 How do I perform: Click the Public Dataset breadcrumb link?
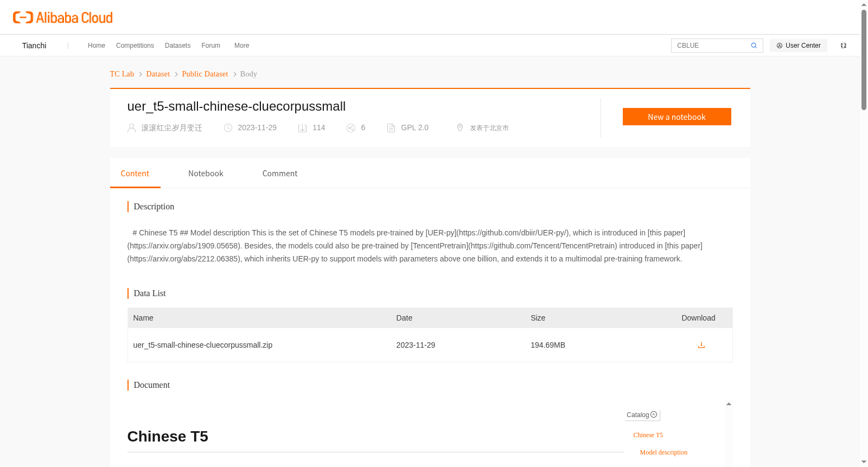205,74
